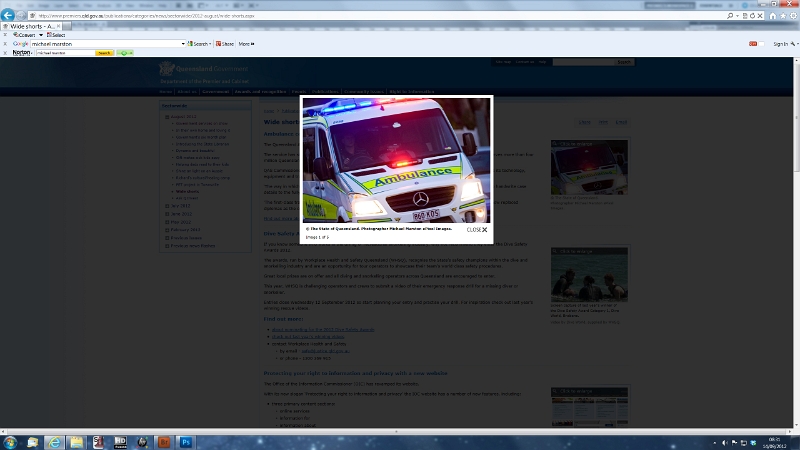Close the 'Wide shorts' tab
The width and height of the screenshot is (800, 450).
click(x=58, y=26)
